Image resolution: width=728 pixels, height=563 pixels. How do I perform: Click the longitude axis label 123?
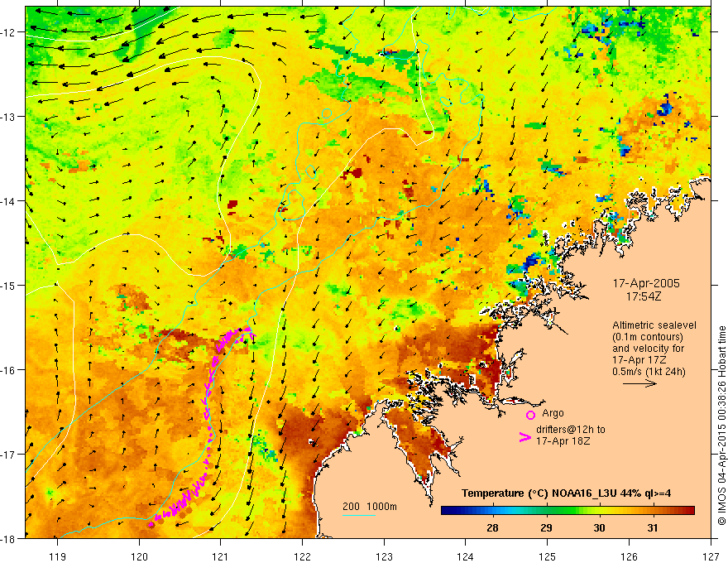click(384, 556)
